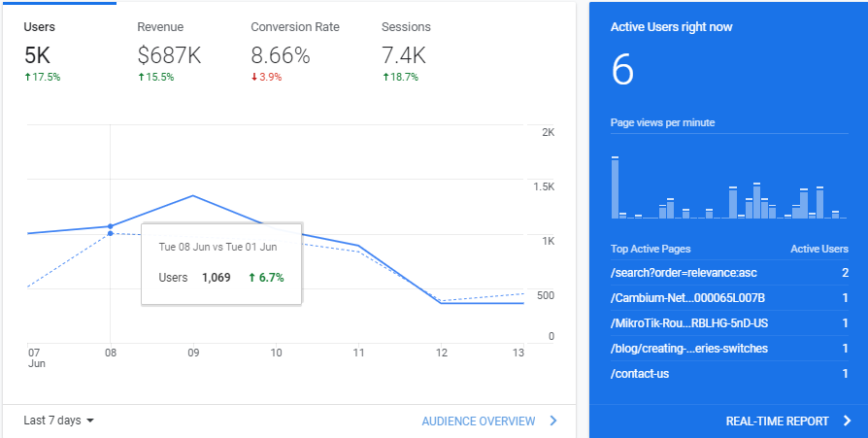
Task: Click the 09 Jun peak on the users line
Action: click(x=192, y=195)
